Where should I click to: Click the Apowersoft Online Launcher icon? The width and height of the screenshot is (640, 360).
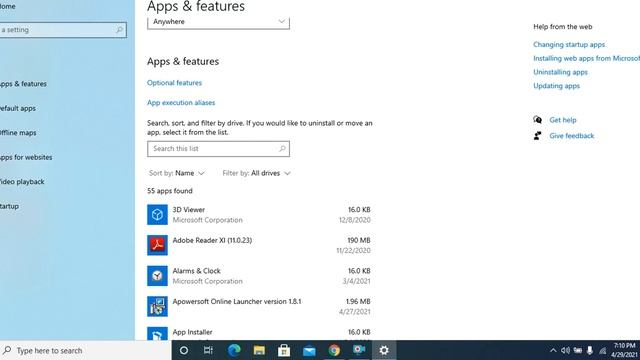click(x=157, y=307)
